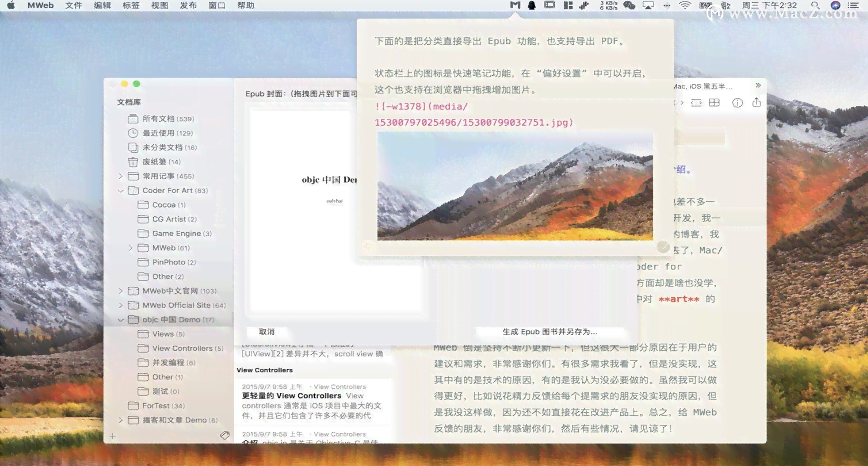Open Spotlight search in the menu bar
Image resolution: width=868 pixels, height=466 pixels.
(815, 5)
